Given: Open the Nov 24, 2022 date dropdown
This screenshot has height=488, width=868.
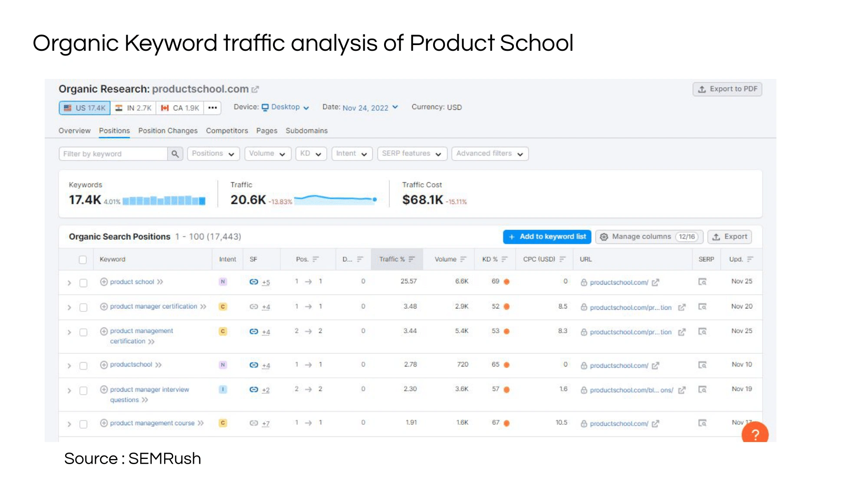Looking at the screenshot, I should 370,108.
